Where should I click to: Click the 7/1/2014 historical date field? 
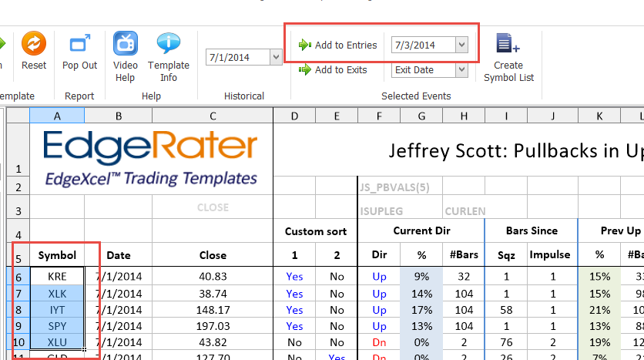pos(238,57)
